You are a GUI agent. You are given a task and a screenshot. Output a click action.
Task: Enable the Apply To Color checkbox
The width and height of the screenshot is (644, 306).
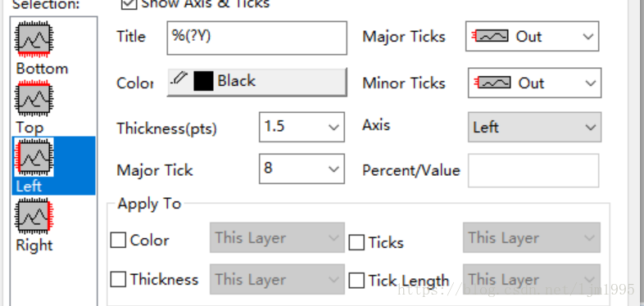point(118,241)
